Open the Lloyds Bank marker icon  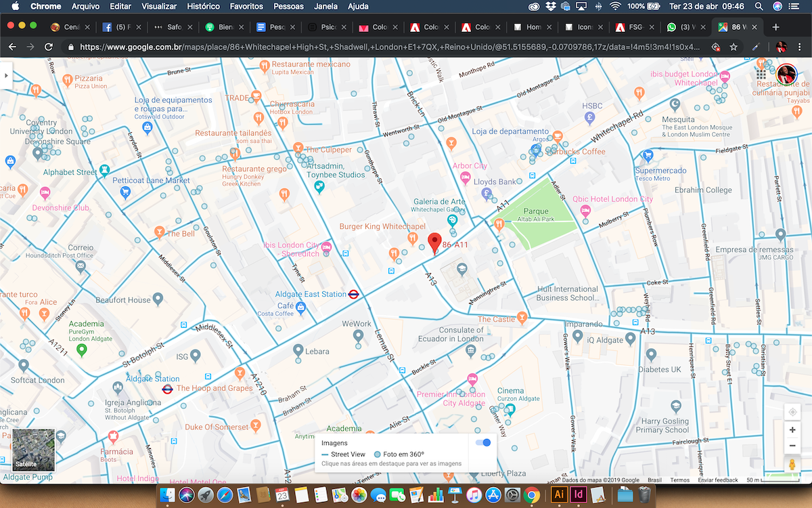point(487,194)
